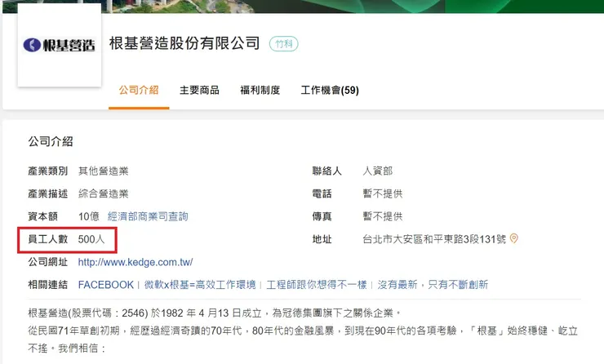Click the 資本額 field label
This screenshot has height=364, width=604.
click(x=42, y=216)
